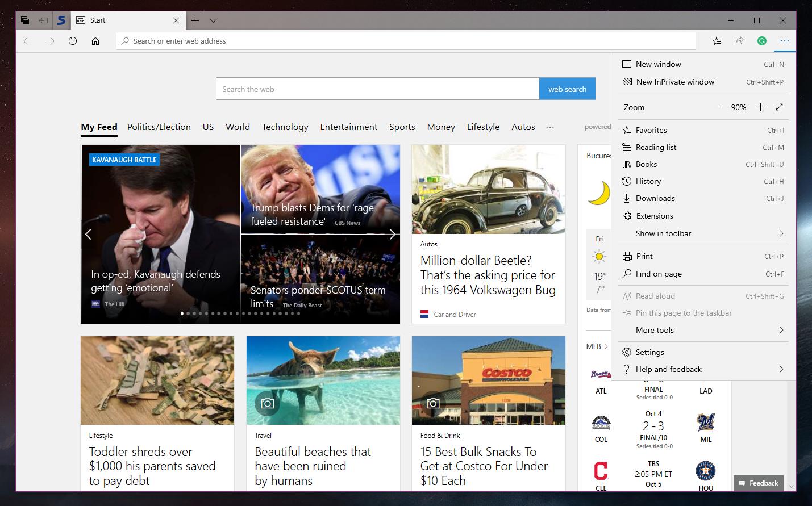The image size is (812, 506).
Task: Open the pinned S tab
Action: point(61,20)
